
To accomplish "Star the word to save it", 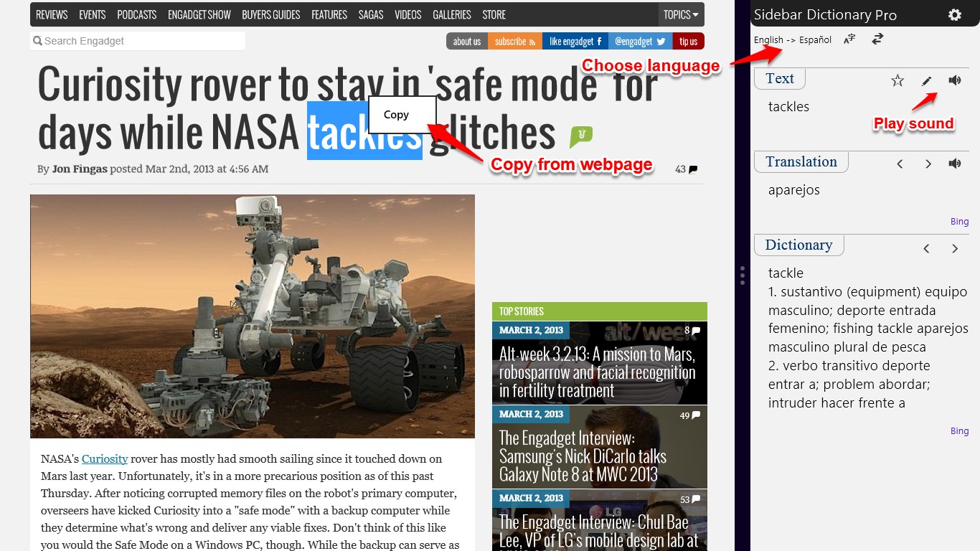I will (897, 80).
